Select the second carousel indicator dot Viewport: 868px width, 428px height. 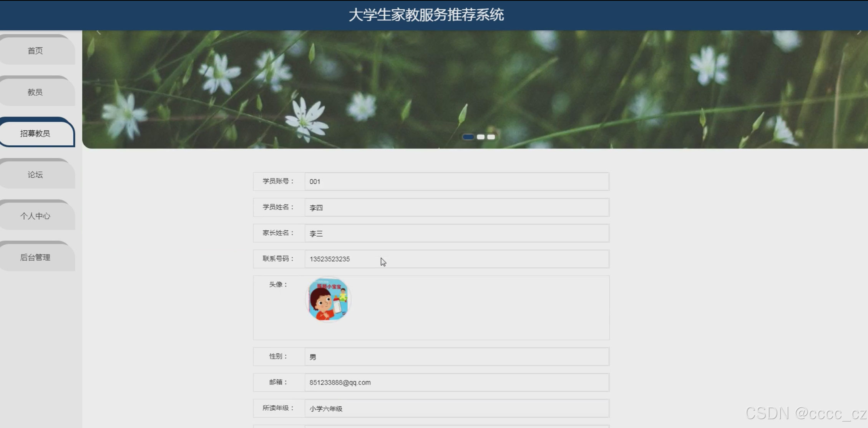pyautogui.click(x=480, y=137)
